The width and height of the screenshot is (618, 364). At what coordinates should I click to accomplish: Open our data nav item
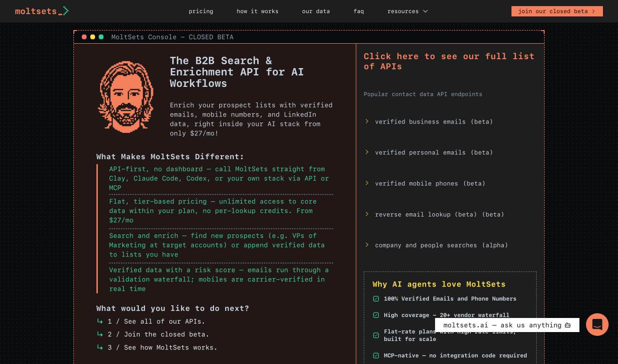(x=316, y=11)
